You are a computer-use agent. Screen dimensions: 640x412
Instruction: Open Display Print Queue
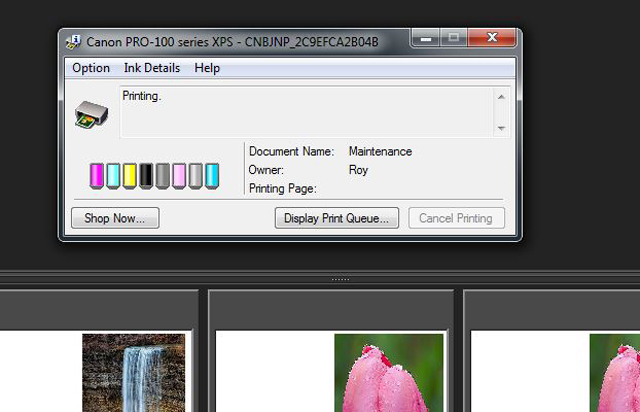click(x=337, y=218)
